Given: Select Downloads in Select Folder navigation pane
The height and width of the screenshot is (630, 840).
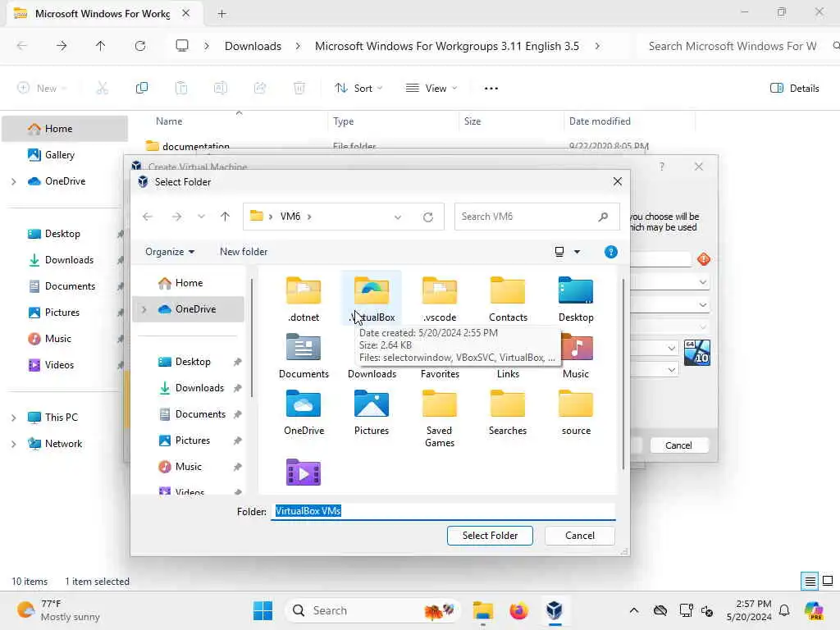Looking at the screenshot, I should click(x=199, y=388).
